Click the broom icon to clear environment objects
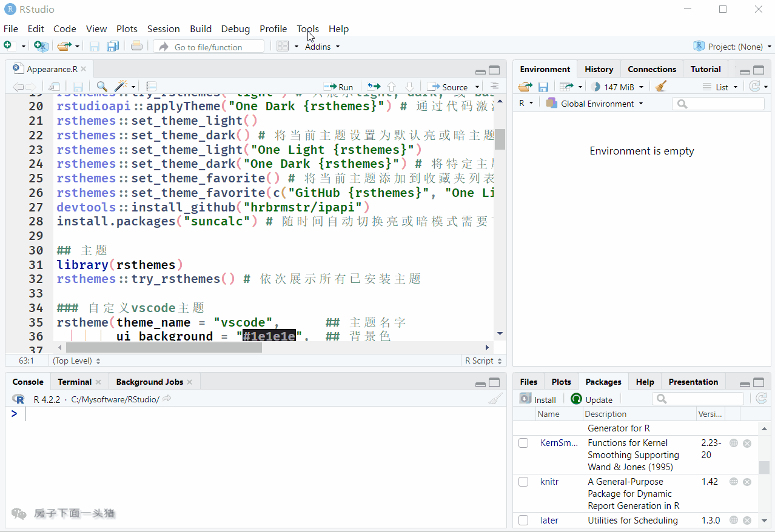 click(661, 86)
